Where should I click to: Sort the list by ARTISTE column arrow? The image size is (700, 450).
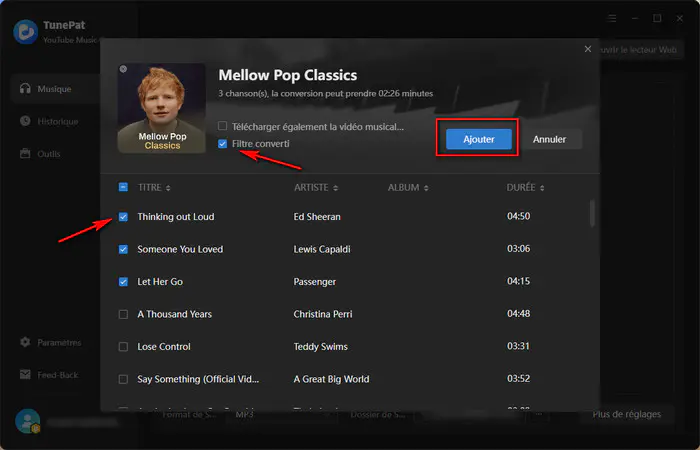[335, 188]
